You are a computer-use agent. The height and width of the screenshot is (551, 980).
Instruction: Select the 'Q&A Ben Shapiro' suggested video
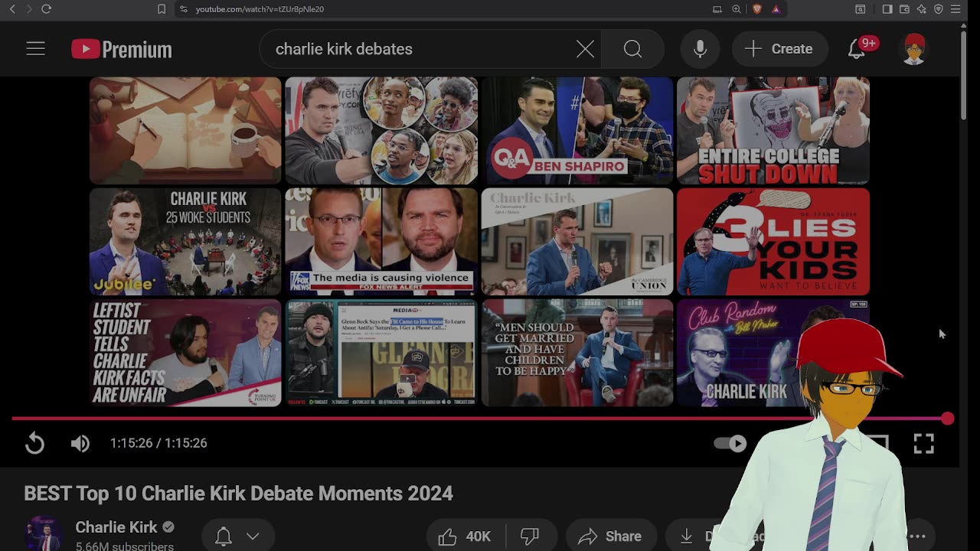click(x=577, y=131)
